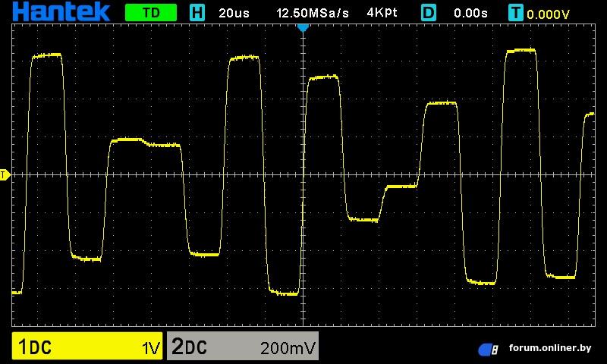Click the blue icon beside forum.onliner.by
Screen dimensions: 607x364
(x=488, y=349)
